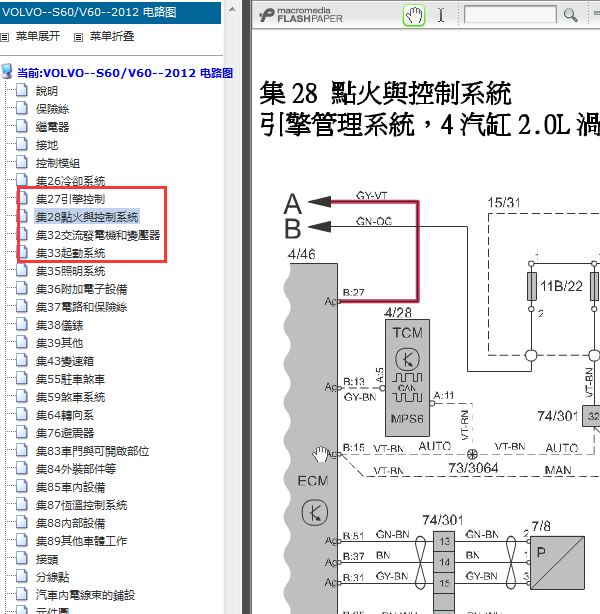This screenshot has width=600, height=614.
Task: Open 集26冷卻系統 in the tree
Action: [x=70, y=181]
